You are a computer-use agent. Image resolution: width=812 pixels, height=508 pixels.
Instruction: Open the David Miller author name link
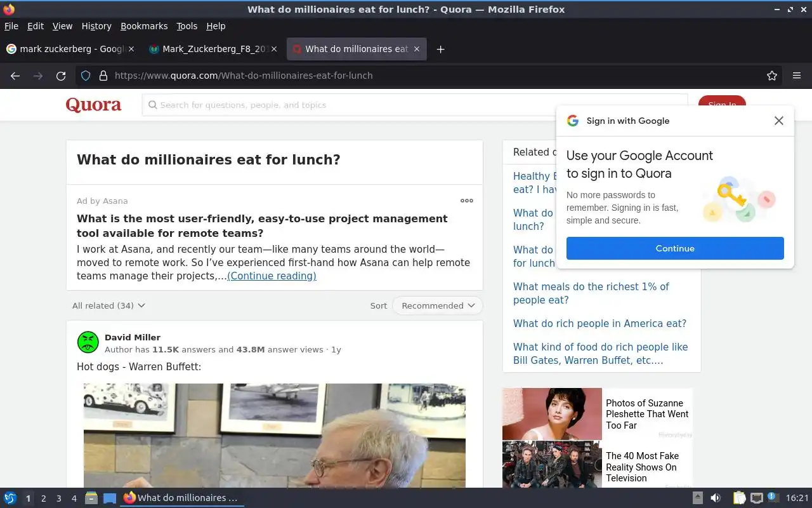tap(133, 337)
